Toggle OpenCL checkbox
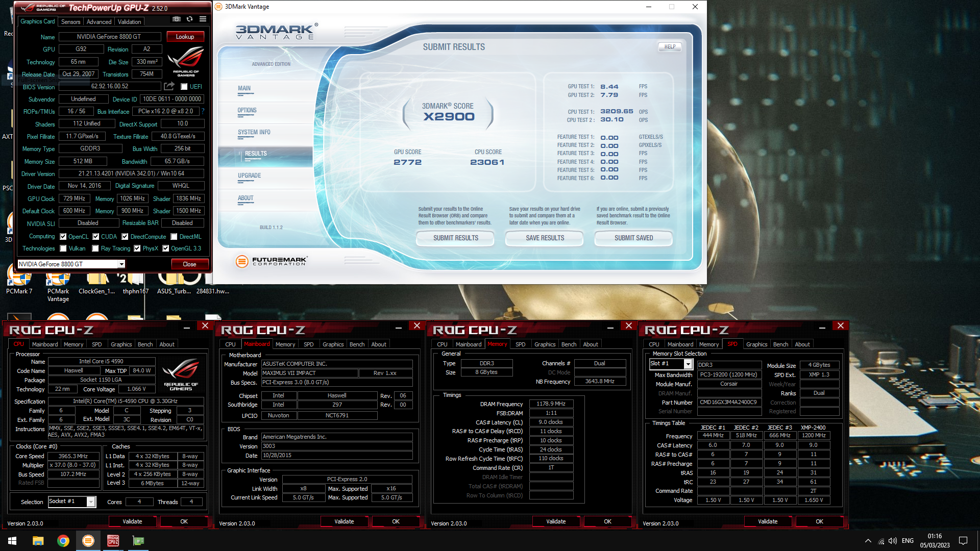 pyautogui.click(x=63, y=237)
